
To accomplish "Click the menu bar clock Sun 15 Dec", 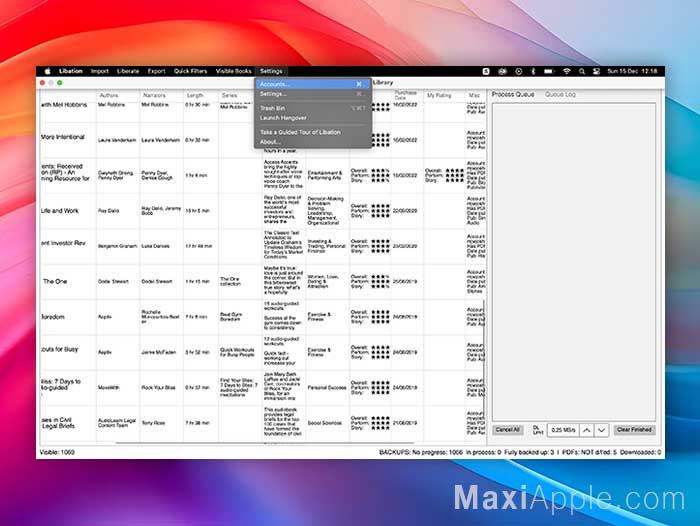I will tap(632, 71).
